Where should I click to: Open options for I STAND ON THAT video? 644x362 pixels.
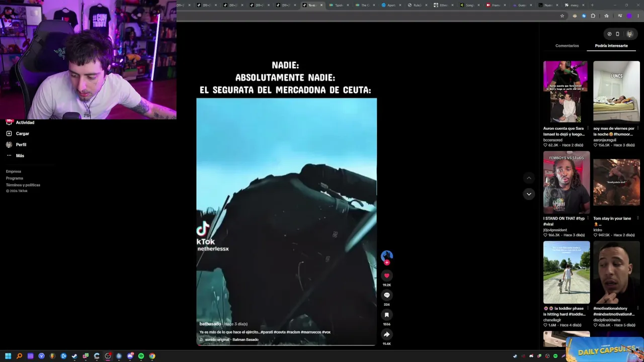point(588,218)
